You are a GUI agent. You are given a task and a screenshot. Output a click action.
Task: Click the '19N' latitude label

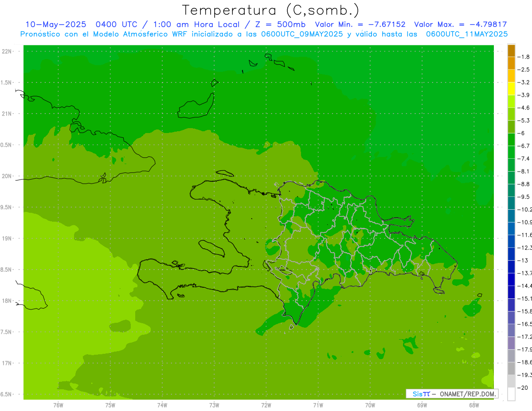pyautogui.click(x=7, y=238)
